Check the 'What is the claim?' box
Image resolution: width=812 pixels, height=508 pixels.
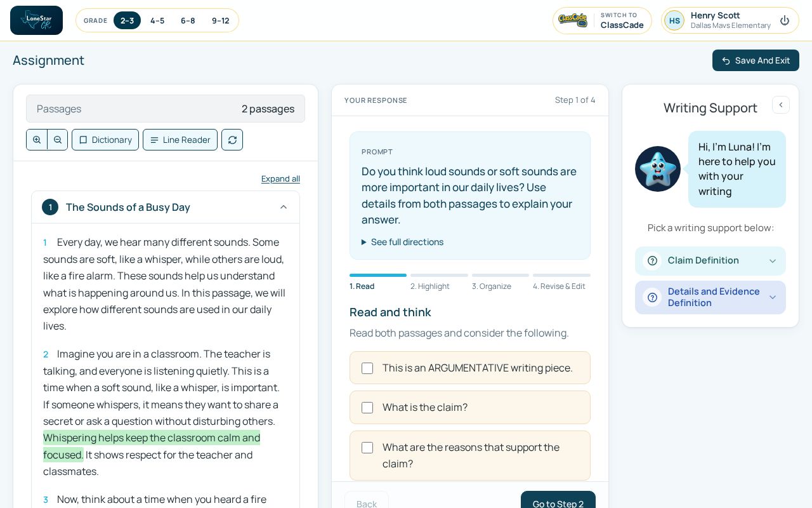[367, 408]
